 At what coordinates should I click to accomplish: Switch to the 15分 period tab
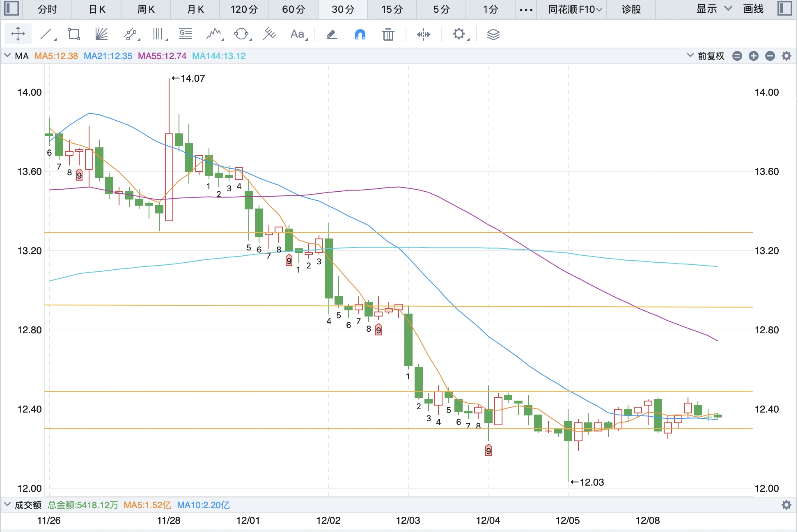pyautogui.click(x=392, y=9)
